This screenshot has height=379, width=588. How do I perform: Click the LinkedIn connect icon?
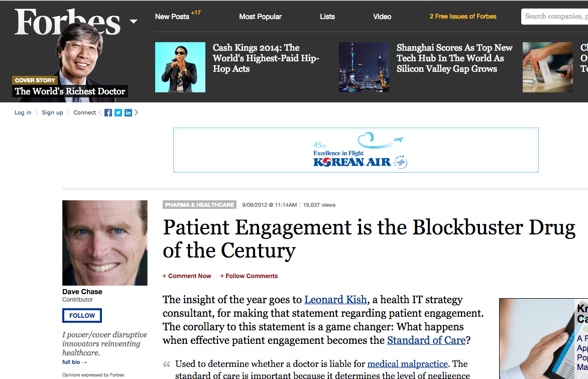point(128,113)
